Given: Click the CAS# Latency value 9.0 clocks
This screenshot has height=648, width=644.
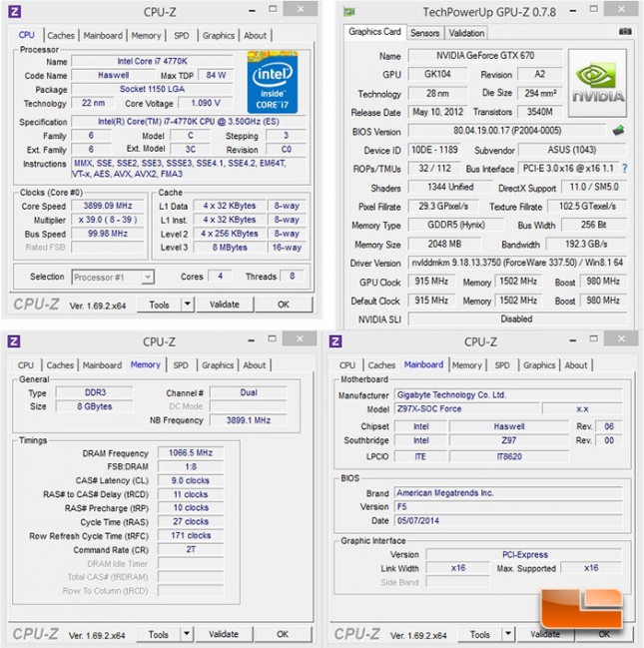Looking at the screenshot, I should [191, 480].
